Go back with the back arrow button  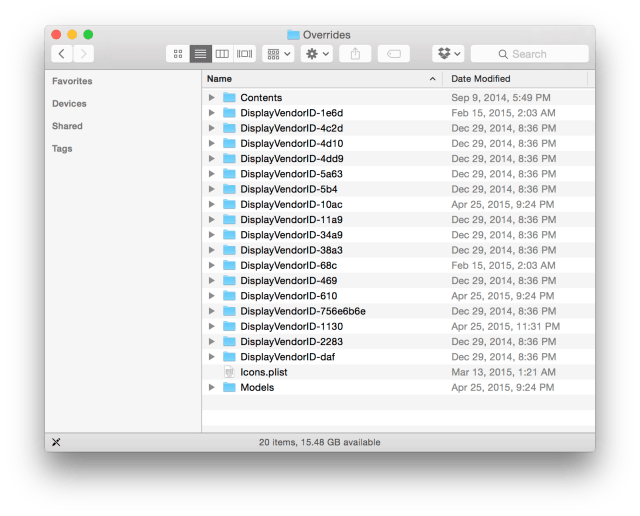[x=62, y=54]
